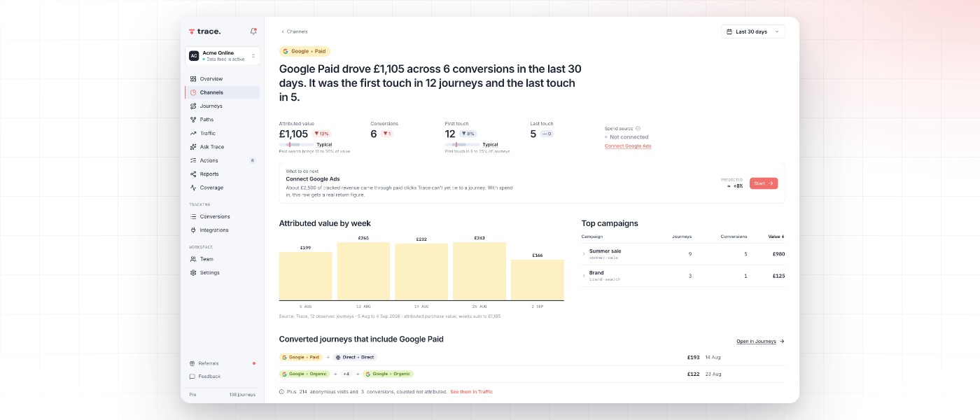Click the Summer sale £980 value
This screenshot has width=980, height=420.
coord(778,254)
